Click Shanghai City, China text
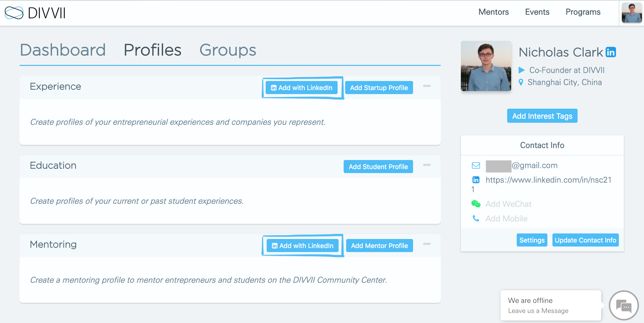The image size is (644, 323). coord(565,82)
